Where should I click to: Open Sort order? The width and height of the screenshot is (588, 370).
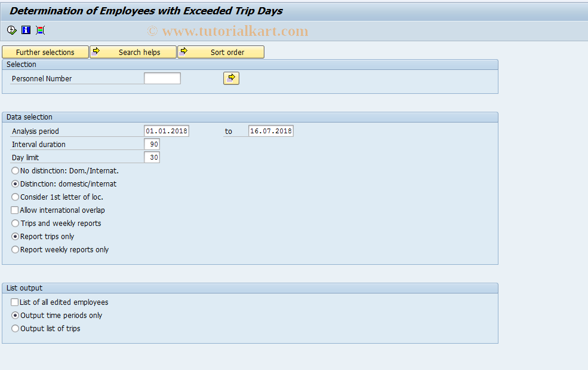(221, 52)
